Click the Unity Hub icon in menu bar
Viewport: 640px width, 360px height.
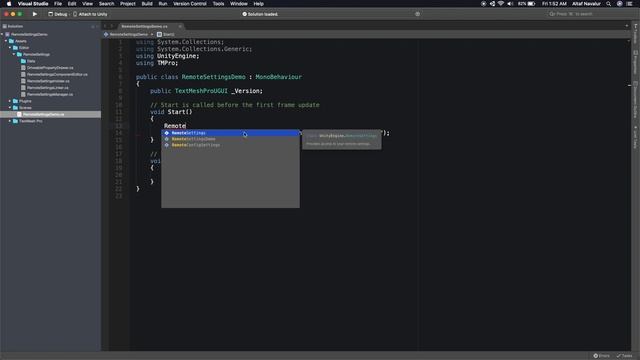click(x=492, y=4)
